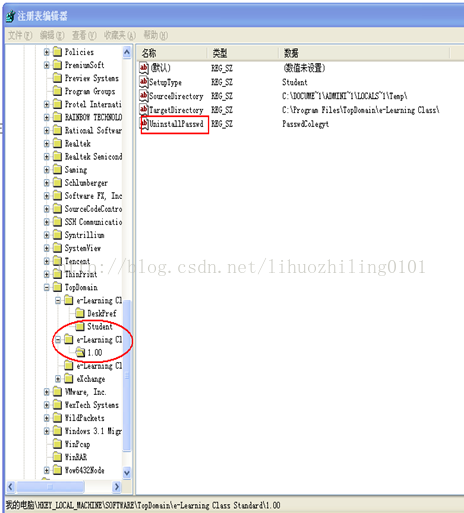Expand the Policies key

pyautogui.click(x=47, y=52)
